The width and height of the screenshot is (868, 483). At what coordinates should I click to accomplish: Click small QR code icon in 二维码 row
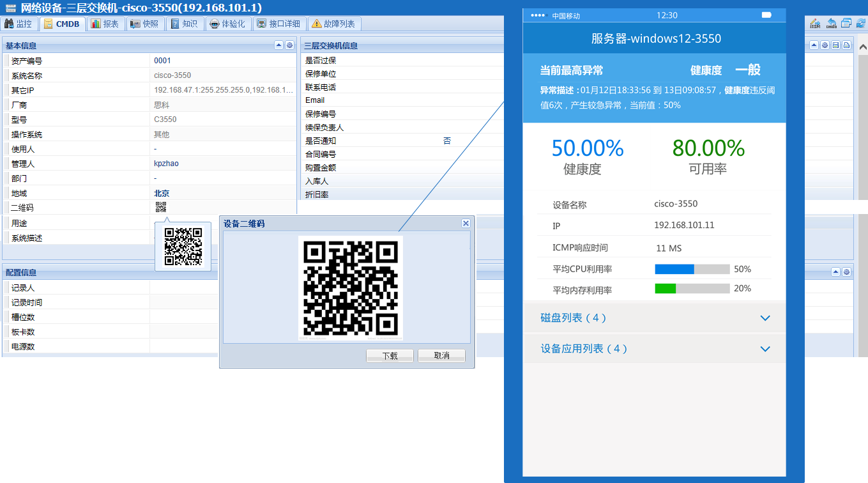coord(160,207)
